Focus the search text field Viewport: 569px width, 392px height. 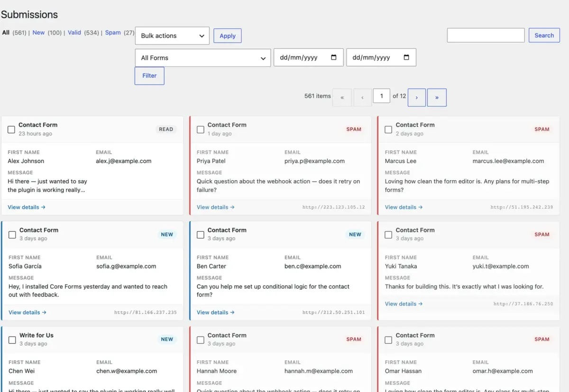[486, 35]
